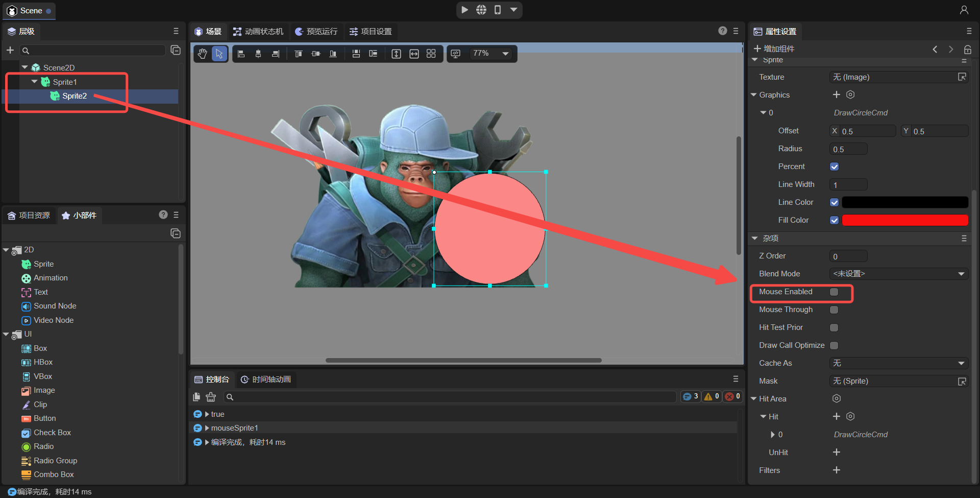Open the 时间轴动画 tab

266,380
